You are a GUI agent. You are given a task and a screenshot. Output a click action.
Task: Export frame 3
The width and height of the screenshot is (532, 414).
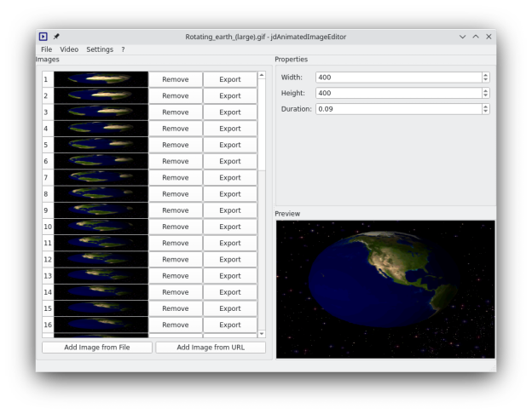230,112
